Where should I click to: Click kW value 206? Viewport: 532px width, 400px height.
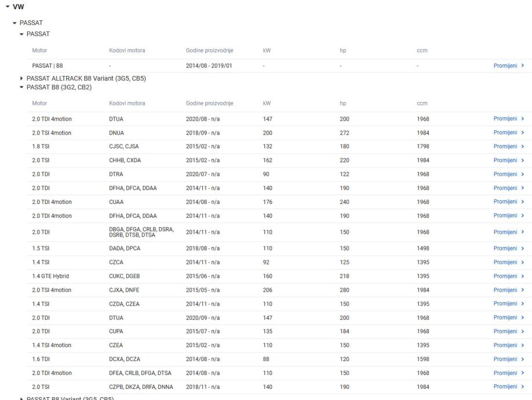[x=267, y=290]
